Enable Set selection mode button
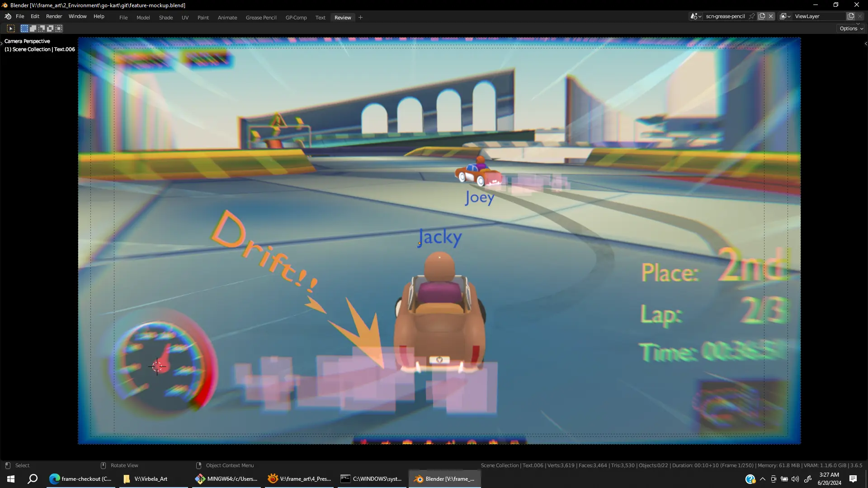 coord(24,28)
